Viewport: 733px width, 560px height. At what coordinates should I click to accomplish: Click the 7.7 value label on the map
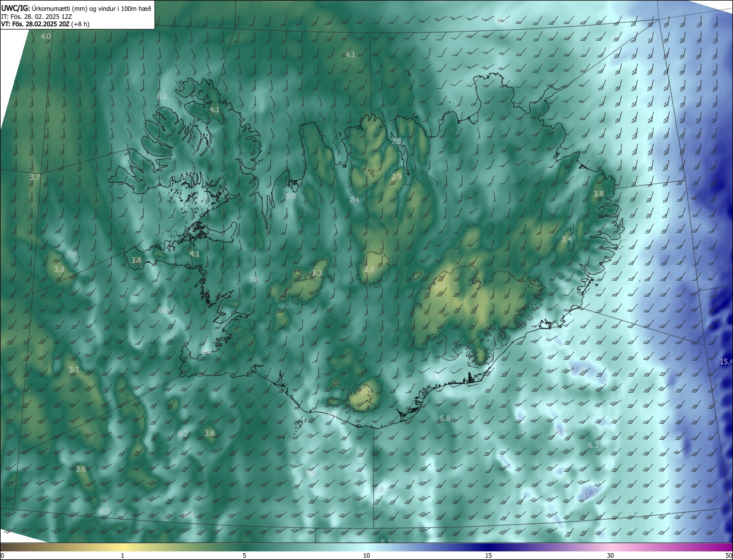coord(254,280)
